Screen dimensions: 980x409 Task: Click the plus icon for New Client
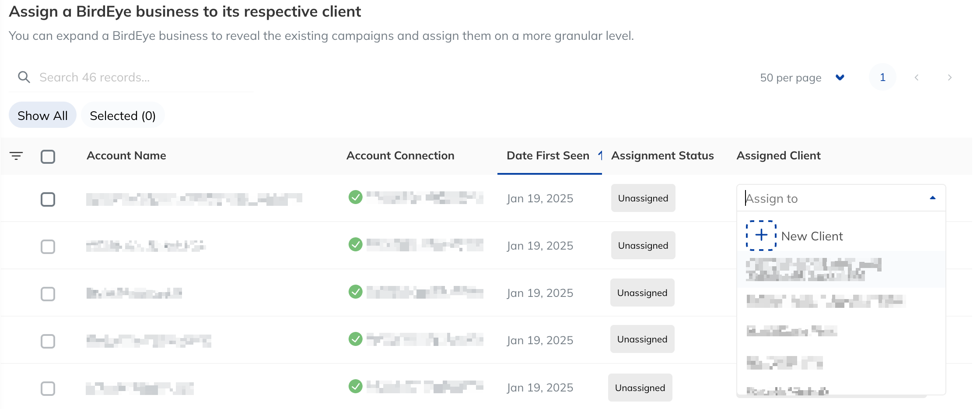coord(761,235)
